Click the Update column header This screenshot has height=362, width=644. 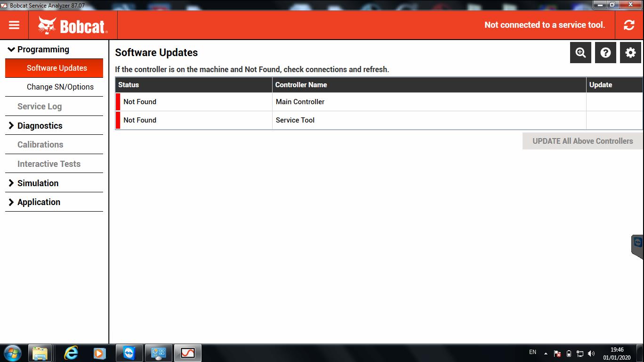(614, 85)
